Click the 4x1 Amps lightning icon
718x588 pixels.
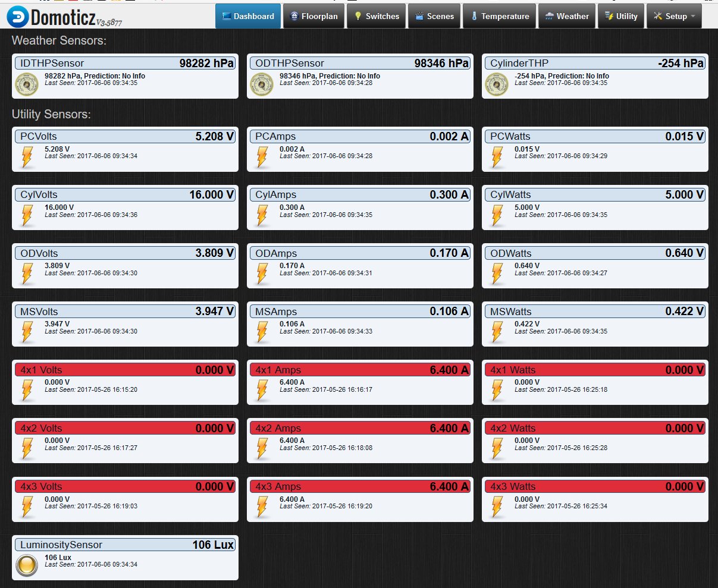262,390
